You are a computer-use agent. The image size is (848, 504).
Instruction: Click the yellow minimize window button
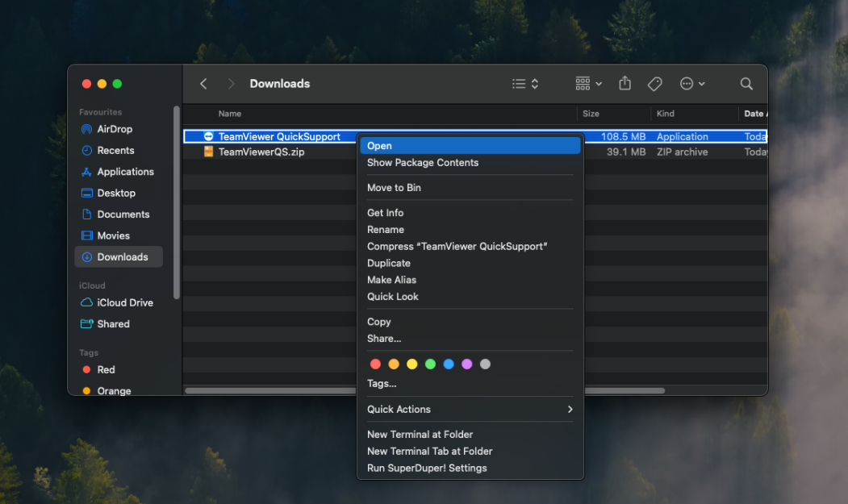pos(102,84)
